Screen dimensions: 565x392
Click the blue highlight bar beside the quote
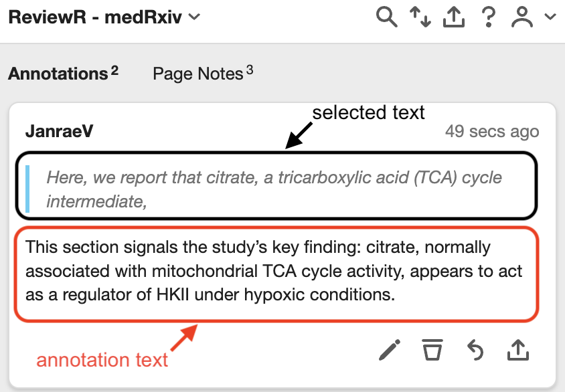[27, 188]
